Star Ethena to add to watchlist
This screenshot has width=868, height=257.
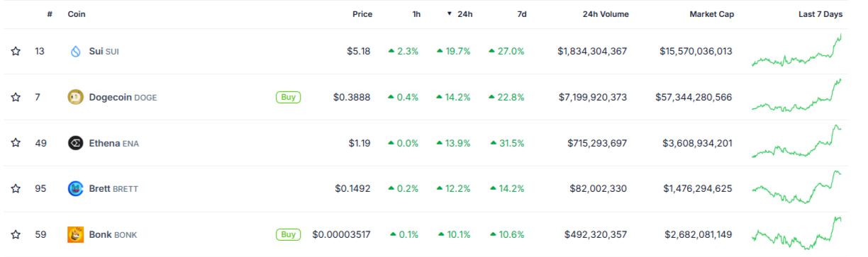pos(16,143)
